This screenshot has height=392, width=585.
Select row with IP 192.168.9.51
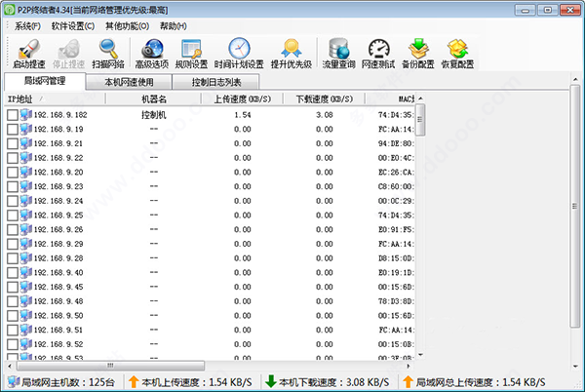[210, 330]
